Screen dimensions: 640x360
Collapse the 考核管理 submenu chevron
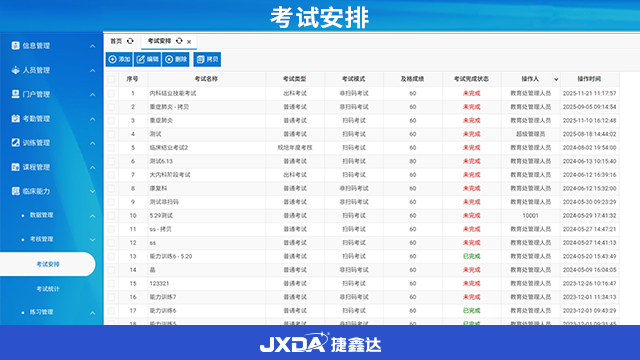pos(93,240)
